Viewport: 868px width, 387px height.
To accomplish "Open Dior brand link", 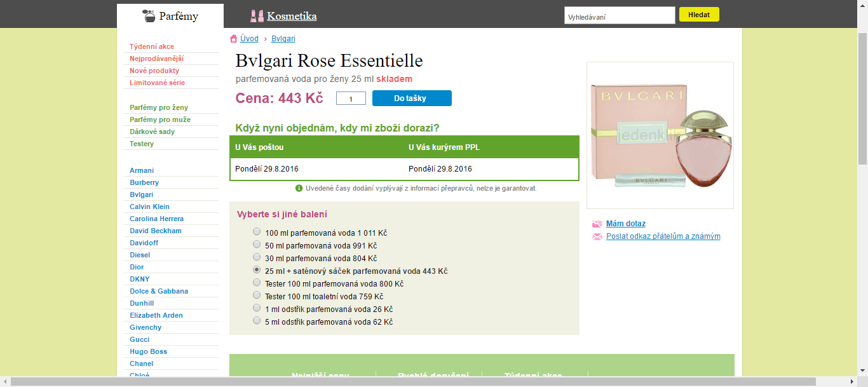I will pos(137,267).
